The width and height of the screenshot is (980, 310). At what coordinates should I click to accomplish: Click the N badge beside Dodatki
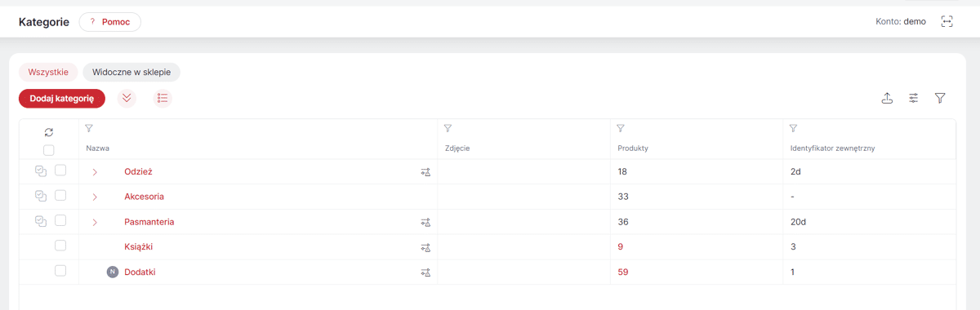[x=113, y=272]
